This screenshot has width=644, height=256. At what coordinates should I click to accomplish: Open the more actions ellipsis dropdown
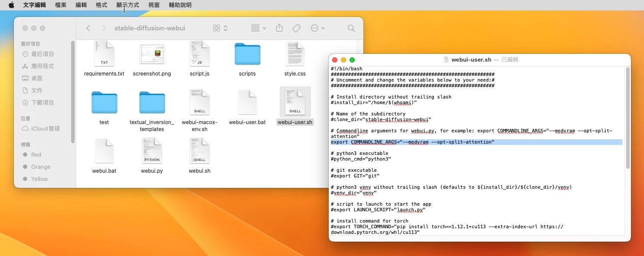point(318,28)
